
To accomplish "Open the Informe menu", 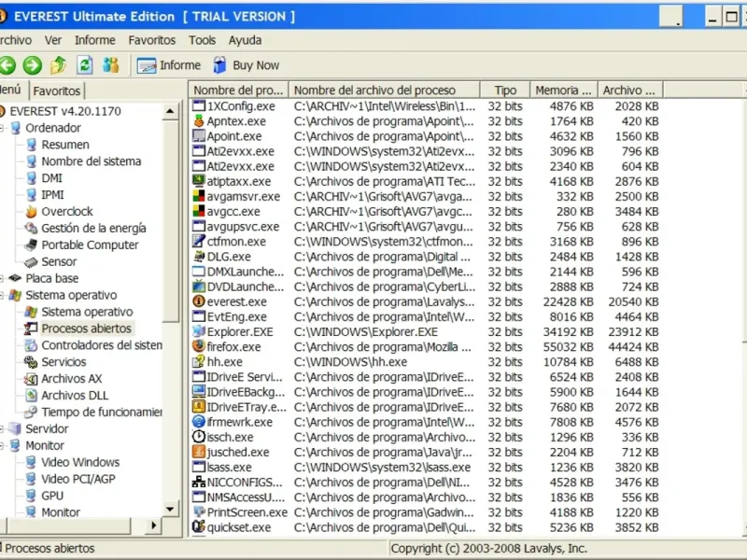I will tap(95, 40).
